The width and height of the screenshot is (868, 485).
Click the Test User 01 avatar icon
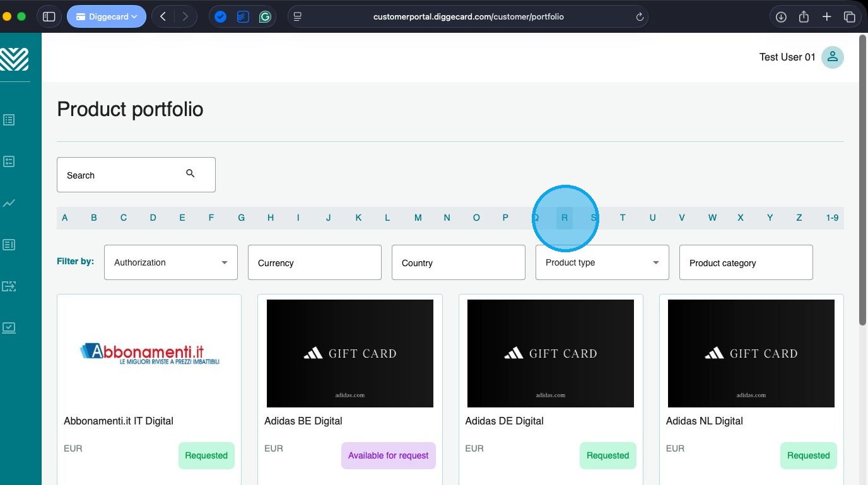(833, 57)
